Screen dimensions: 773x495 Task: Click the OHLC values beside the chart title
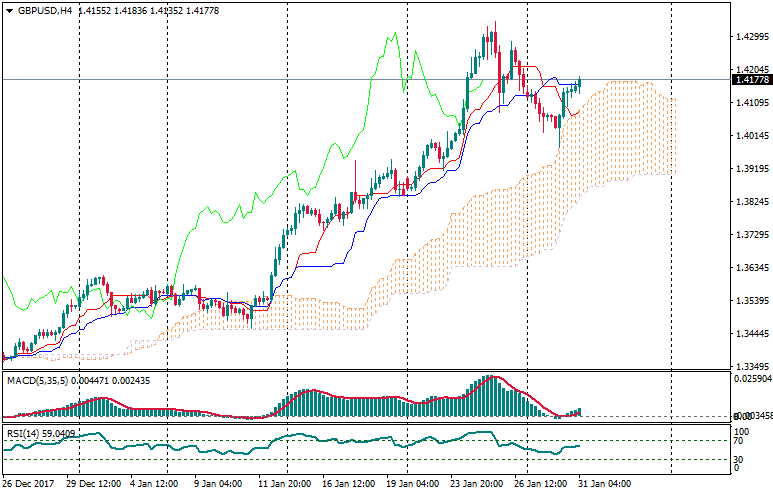(134, 10)
